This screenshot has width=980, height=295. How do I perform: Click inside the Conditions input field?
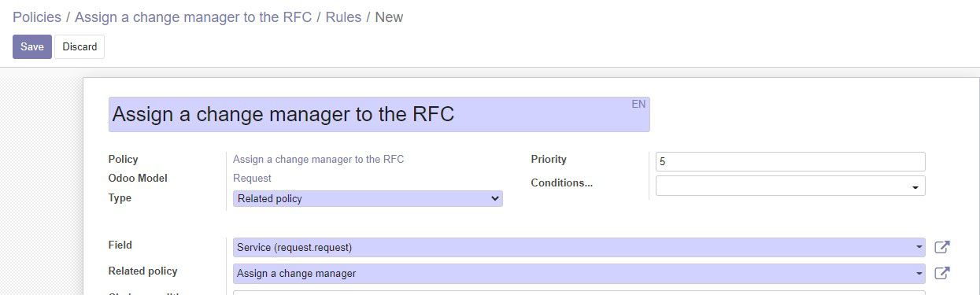point(782,186)
